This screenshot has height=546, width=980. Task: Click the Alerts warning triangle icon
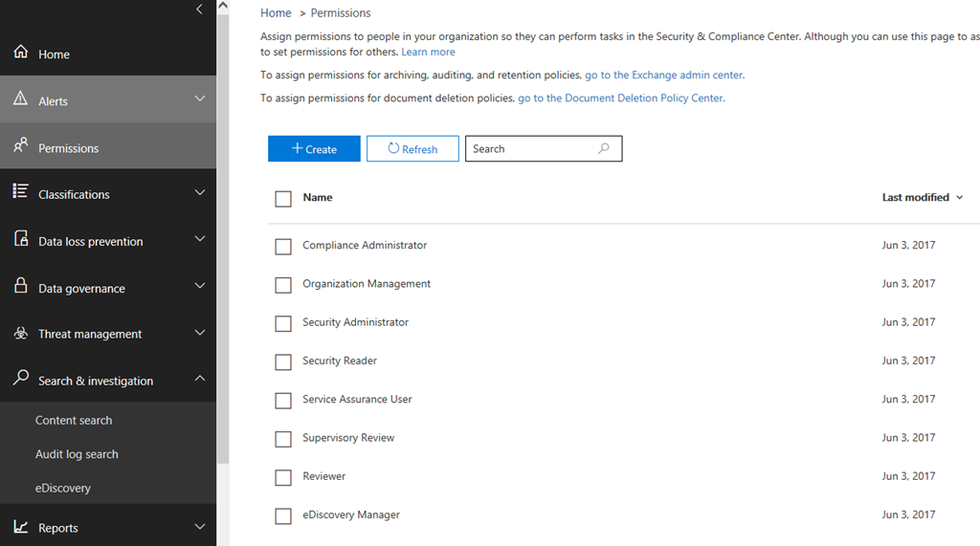coord(20,98)
